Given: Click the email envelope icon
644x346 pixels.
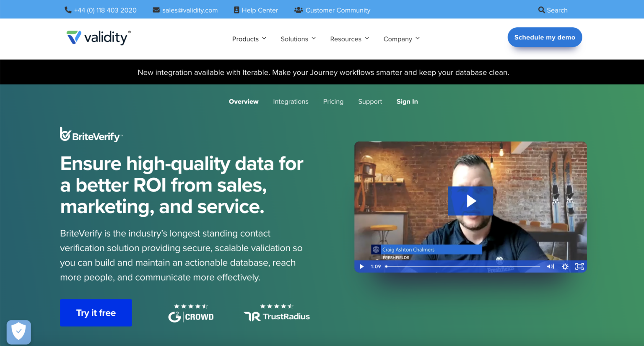Looking at the screenshot, I should point(156,10).
